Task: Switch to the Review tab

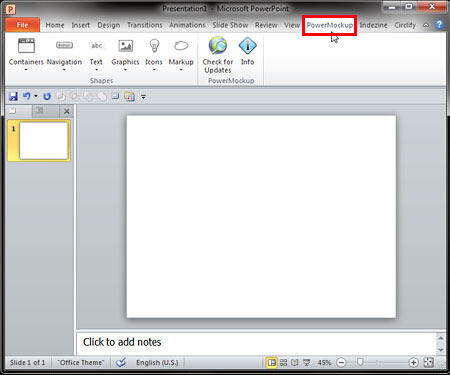Action: tap(266, 25)
